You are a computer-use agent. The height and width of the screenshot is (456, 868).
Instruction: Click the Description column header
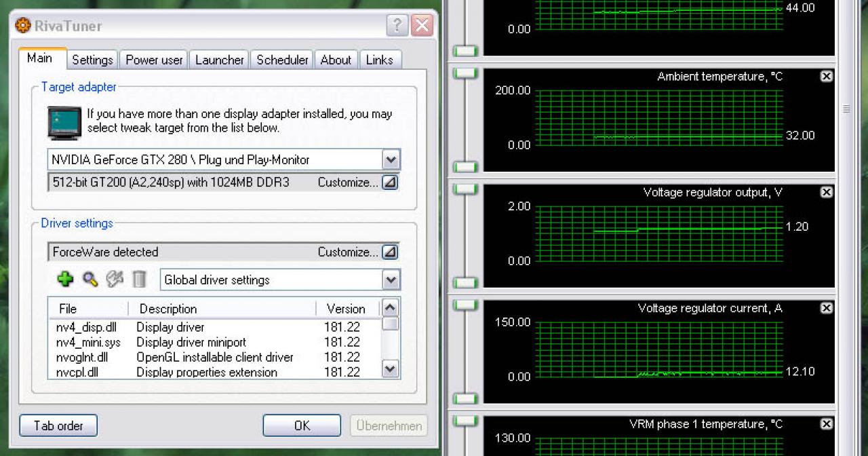[x=222, y=309]
